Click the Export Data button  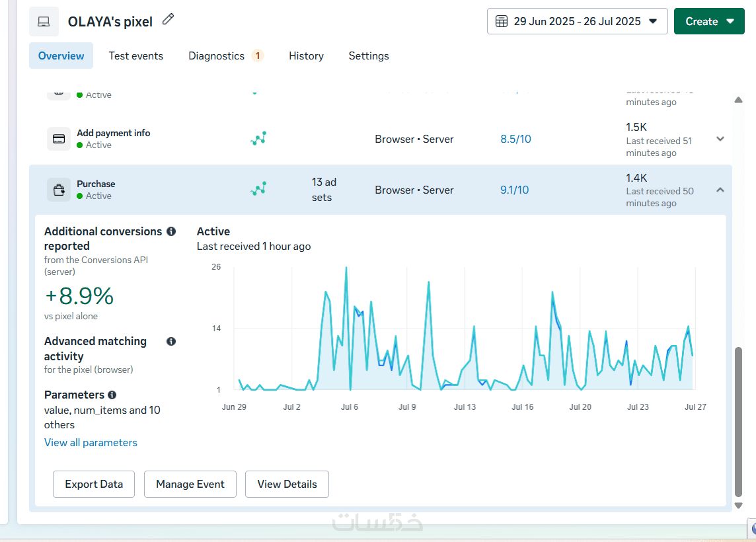(94, 484)
